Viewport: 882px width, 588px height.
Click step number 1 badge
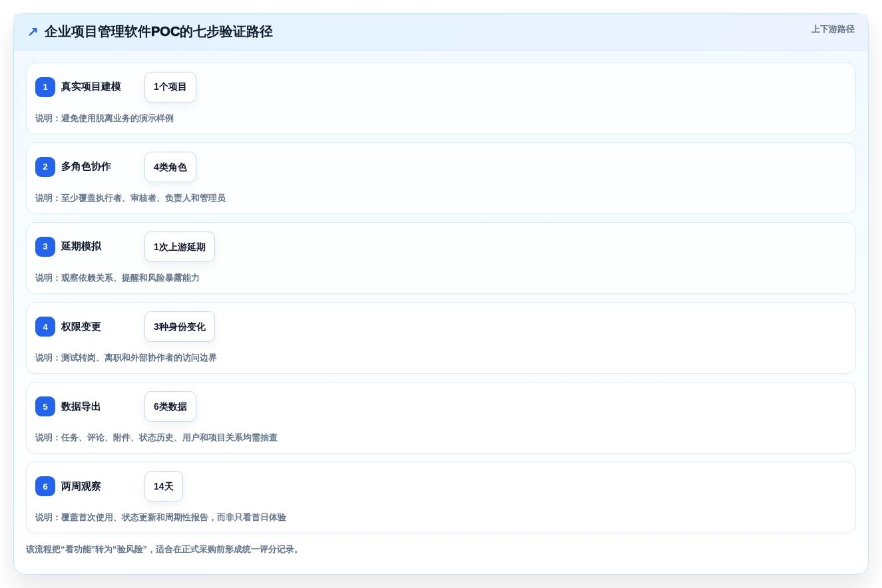point(45,87)
